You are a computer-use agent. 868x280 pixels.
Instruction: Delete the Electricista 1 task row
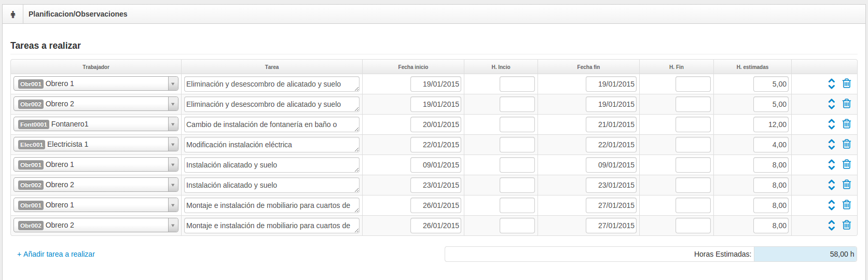click(847, 144)
